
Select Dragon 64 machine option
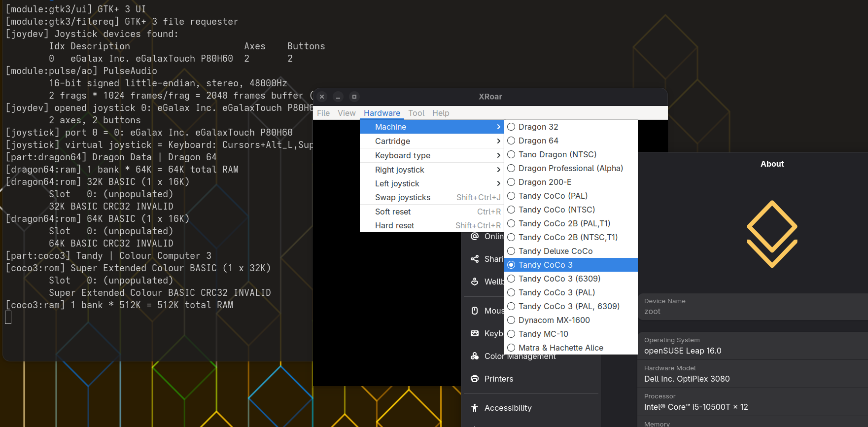pyautogui.click(x=571, y=141)
